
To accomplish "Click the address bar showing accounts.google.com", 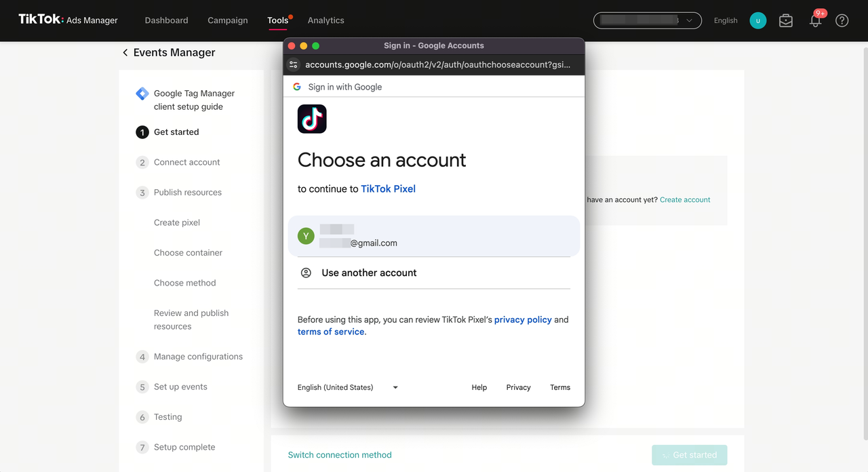I will click(x=434, y=64).
